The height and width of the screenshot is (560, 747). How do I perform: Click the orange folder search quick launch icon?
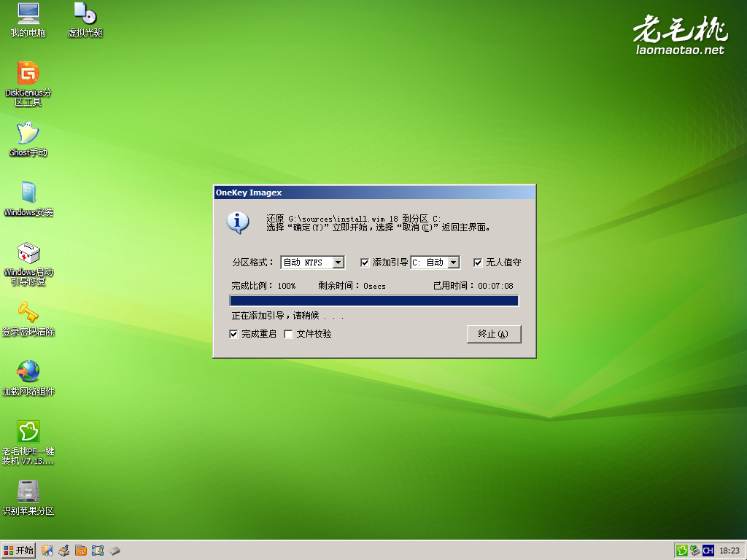(x=80, y=551)
